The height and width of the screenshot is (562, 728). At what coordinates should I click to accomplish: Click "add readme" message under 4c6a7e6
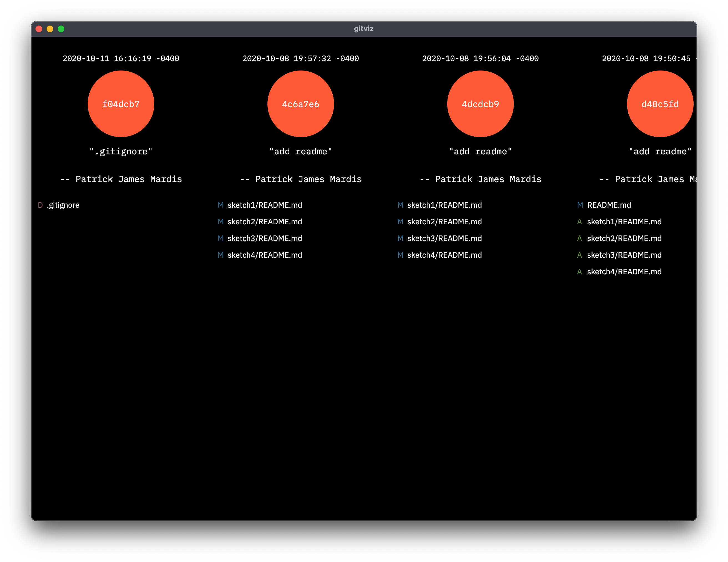pyautogui.click(x=300, y=151)
